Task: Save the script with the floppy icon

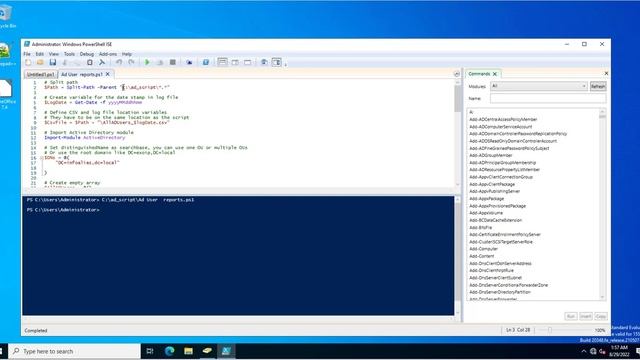Action: pos(53,62)
